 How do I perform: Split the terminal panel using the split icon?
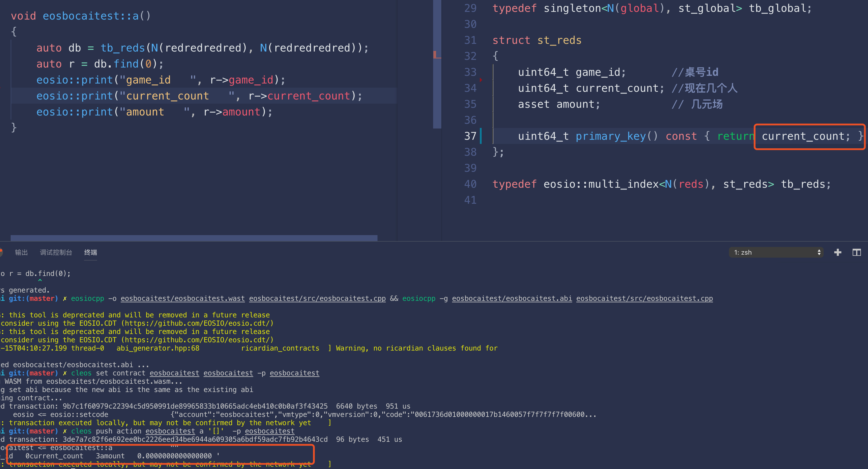pyautogui.click(x=856, y=252)
